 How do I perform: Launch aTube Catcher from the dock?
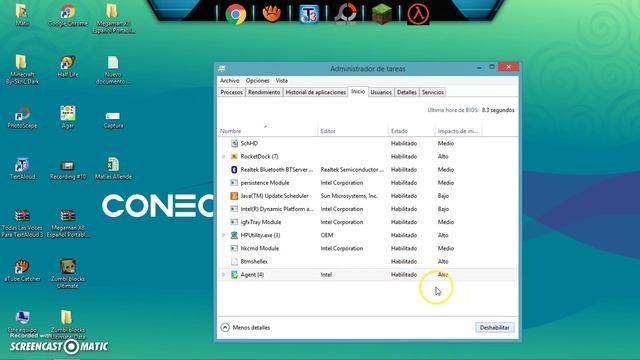(x=272, y=14)
